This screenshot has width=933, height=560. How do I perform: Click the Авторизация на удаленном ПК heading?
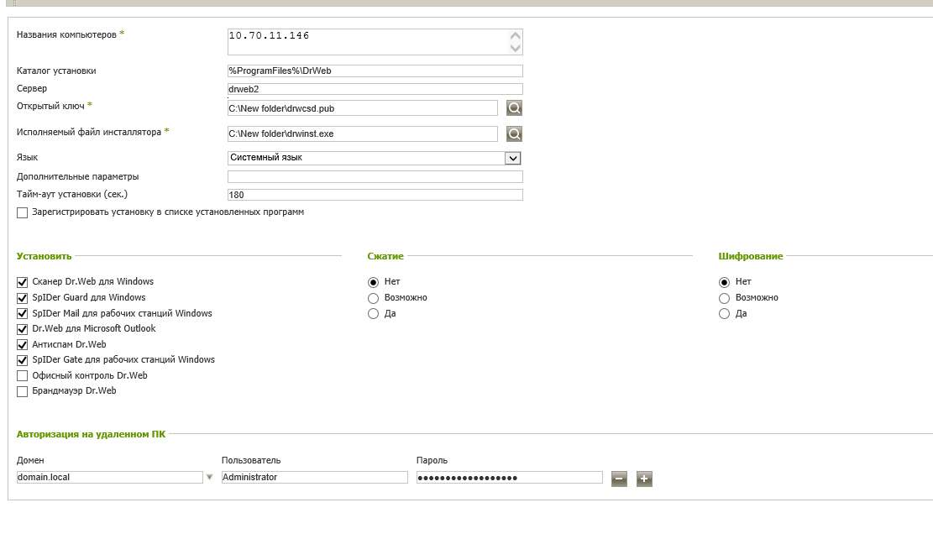(91, 434)
